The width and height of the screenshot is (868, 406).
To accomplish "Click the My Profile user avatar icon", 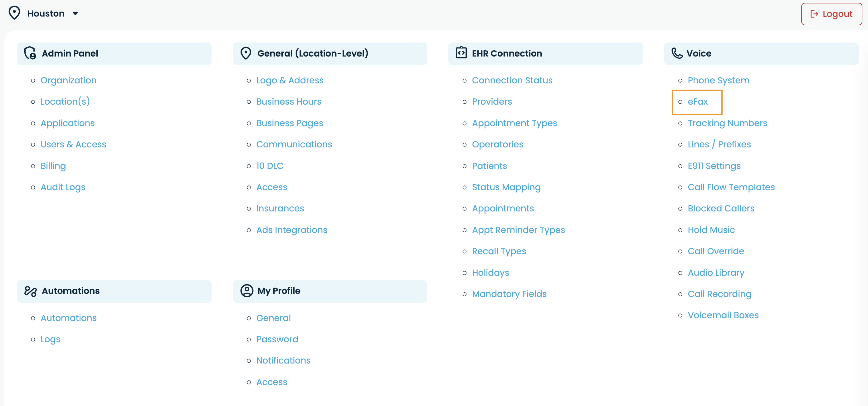I will point(247,290).
